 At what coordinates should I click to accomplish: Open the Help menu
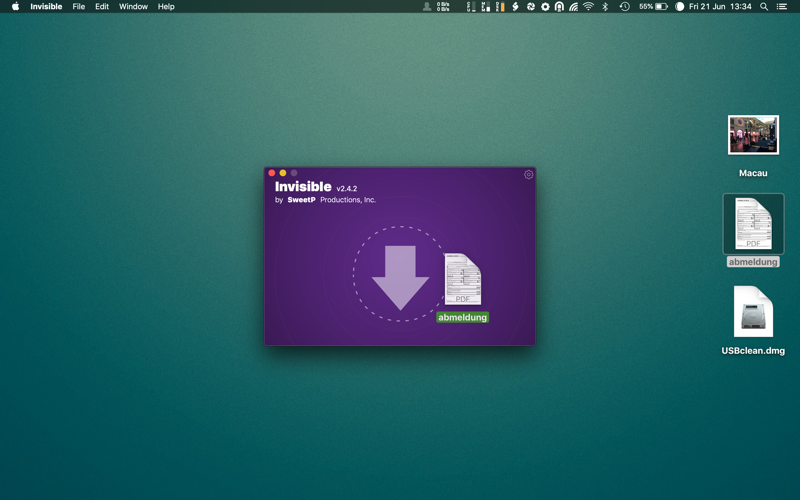click(166, 7)
